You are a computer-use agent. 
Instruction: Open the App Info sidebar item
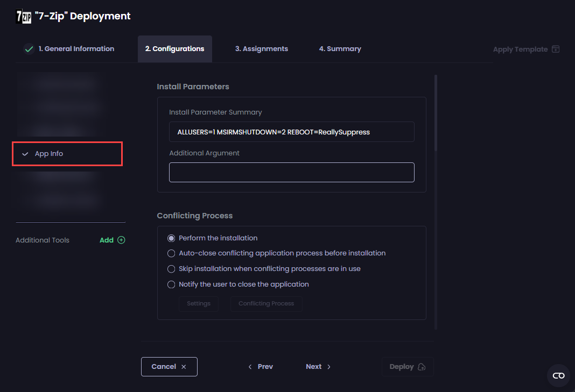49,154
